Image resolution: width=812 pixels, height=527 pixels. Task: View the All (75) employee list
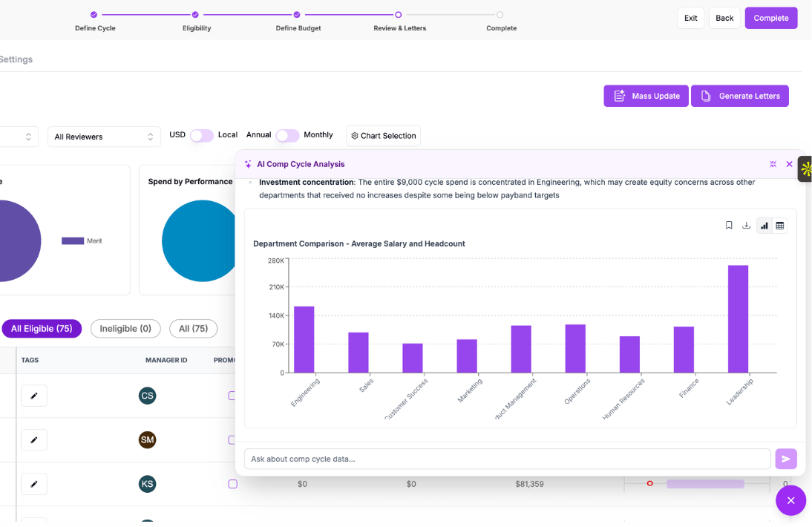(193, 328)
